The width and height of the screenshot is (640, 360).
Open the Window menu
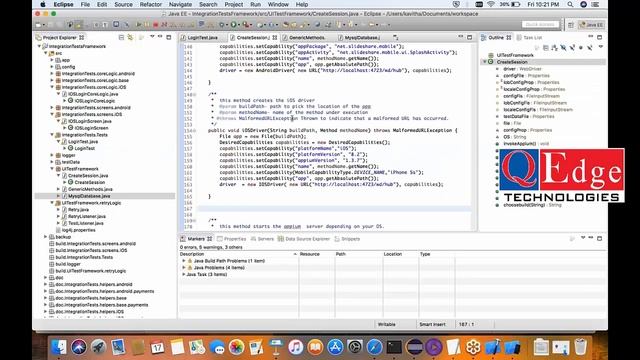pyautogui.click(x=278, y=4)
